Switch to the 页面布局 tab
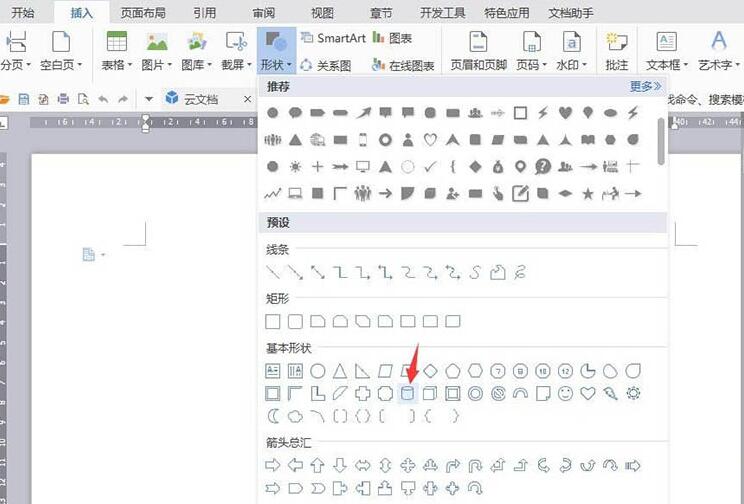 pyautogui.click(x=143, y=13)
